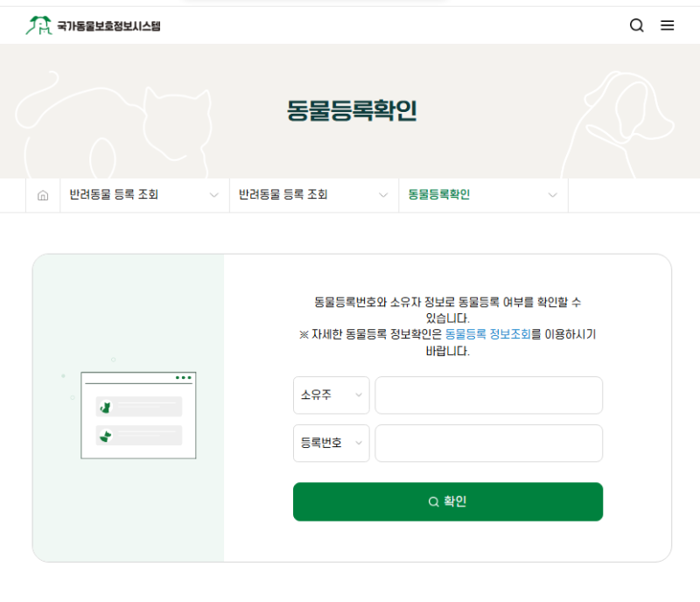Viewport: 700px width, 602px height.
Task: Expand the 동물등록확인 breadcrumb dropdown
Action: tap(483, 195)
